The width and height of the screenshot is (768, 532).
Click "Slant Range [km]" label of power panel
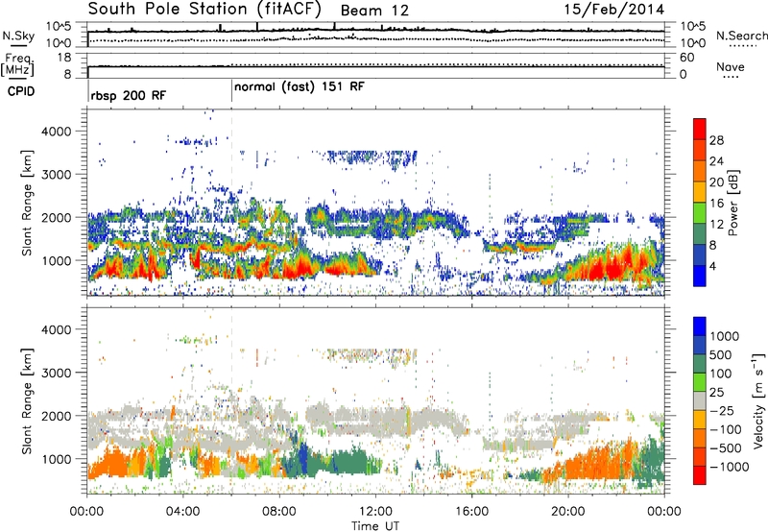coord(27,203)
